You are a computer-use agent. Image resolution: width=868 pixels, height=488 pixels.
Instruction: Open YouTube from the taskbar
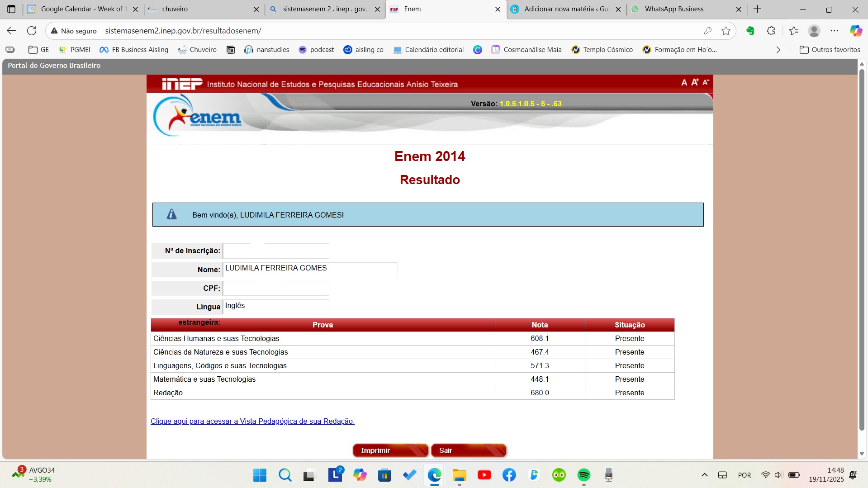click(x=484, y=475)
